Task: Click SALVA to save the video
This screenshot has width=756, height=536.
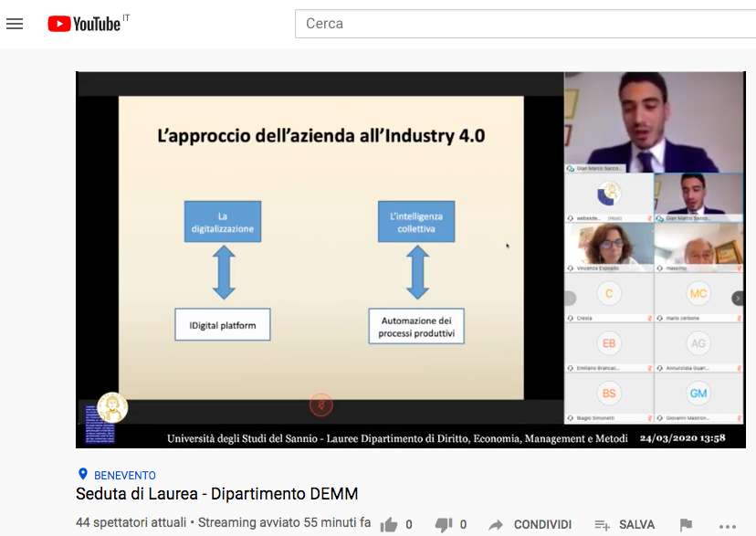Action: pyautogui.click(x=625, y=524)
